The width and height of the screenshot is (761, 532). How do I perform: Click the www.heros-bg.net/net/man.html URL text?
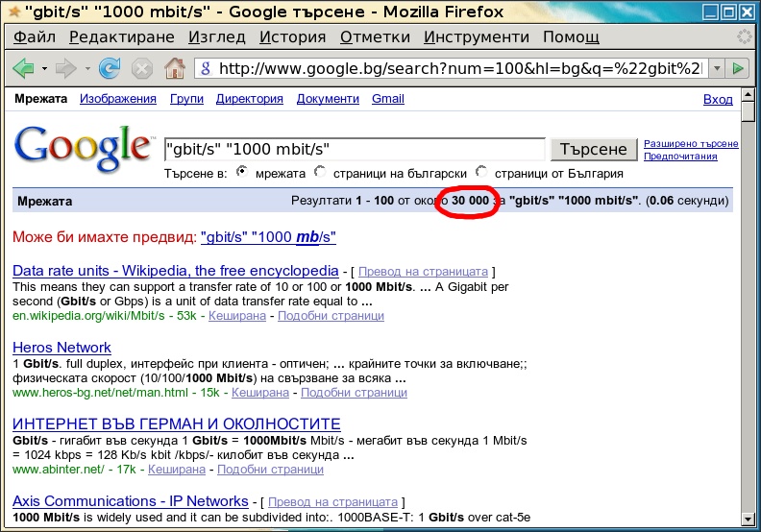tap(100, 393)
